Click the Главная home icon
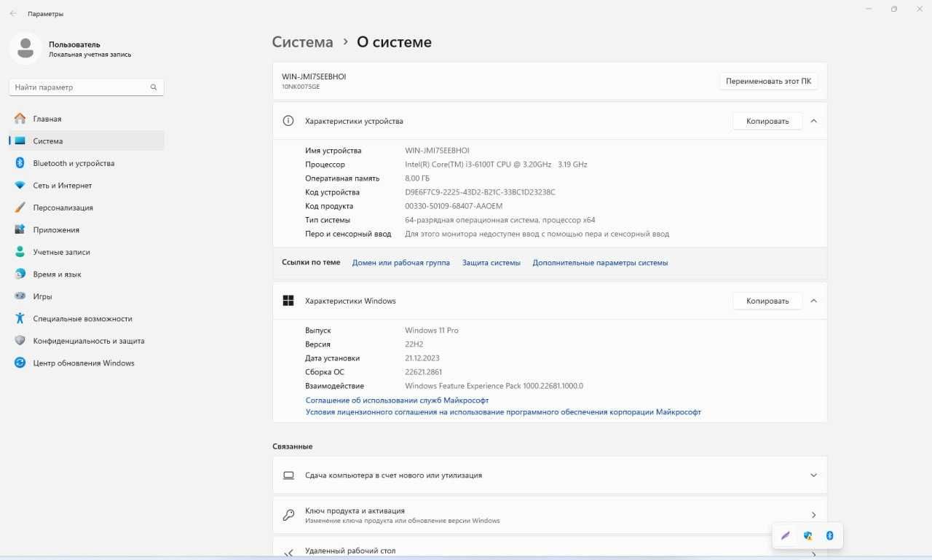 [20, 119]
